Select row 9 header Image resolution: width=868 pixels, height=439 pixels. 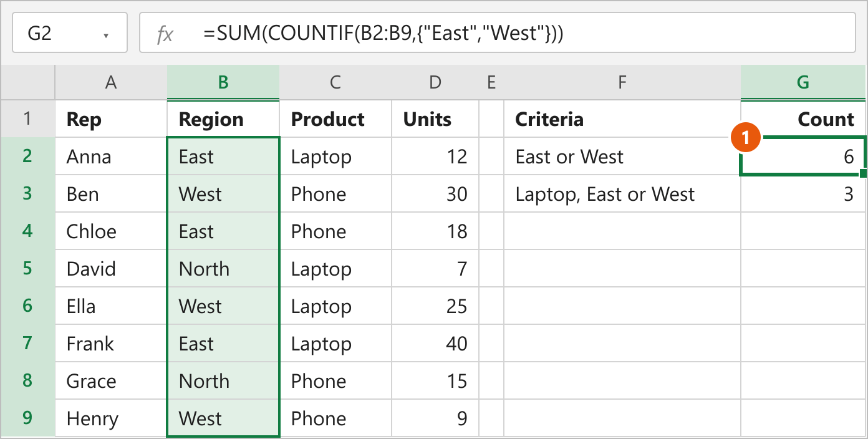coord(27,418)
